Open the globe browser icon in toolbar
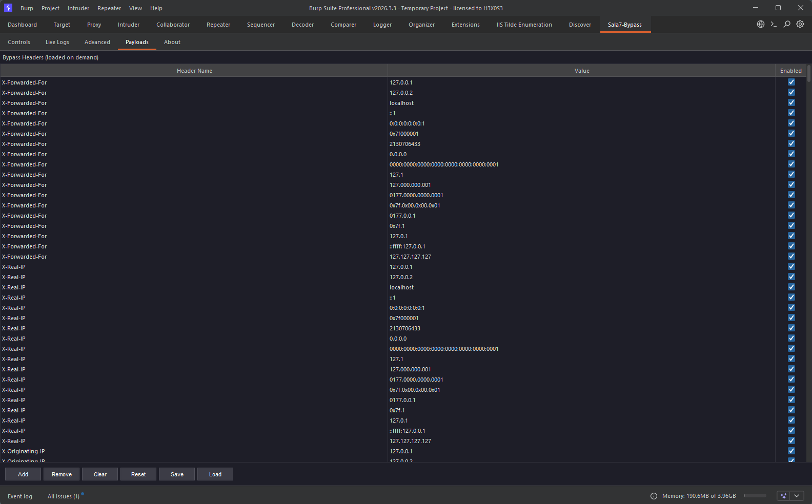This screenshot has height=504, width=812. [x=761, y=24]
